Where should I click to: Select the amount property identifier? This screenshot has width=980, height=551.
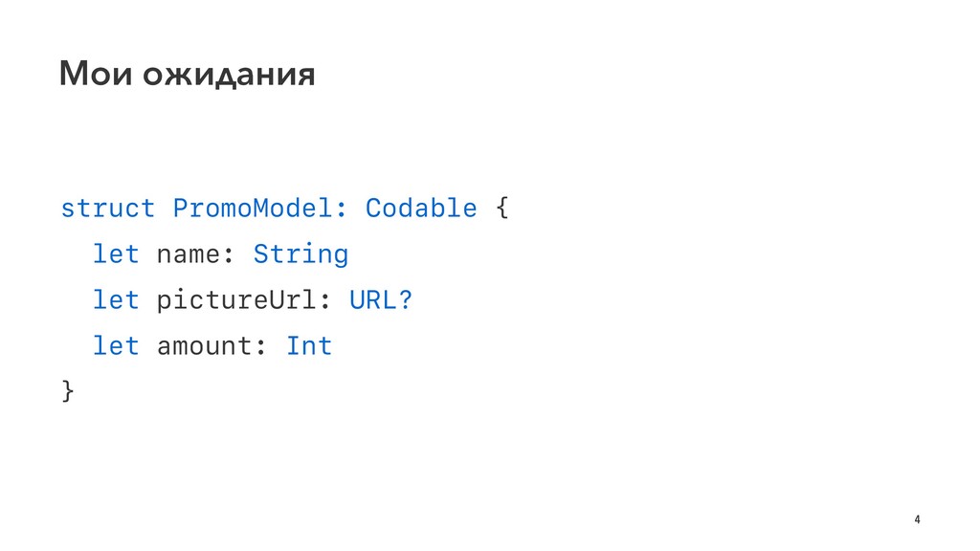coord(204,346)
